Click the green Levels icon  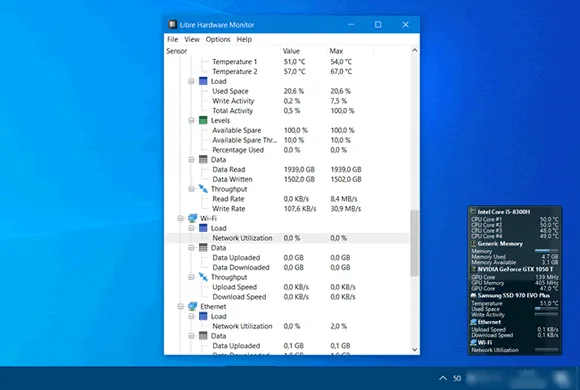(x=203, y=120)
